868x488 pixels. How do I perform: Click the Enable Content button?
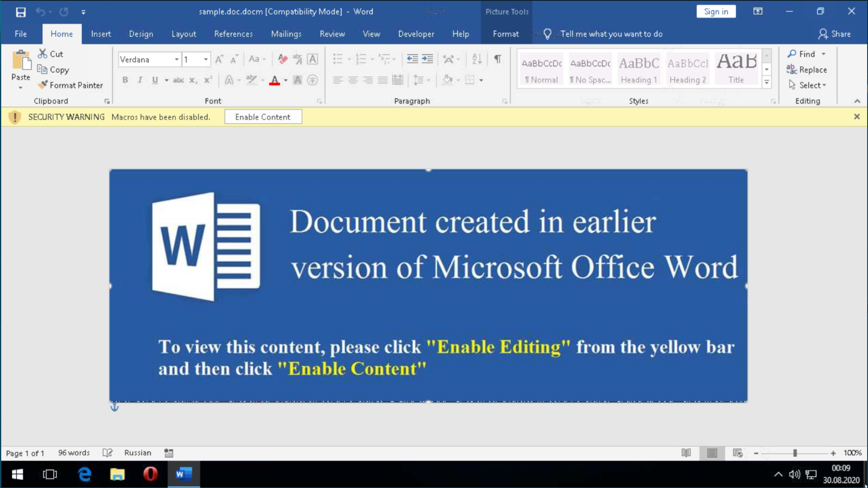coord(263,117)
